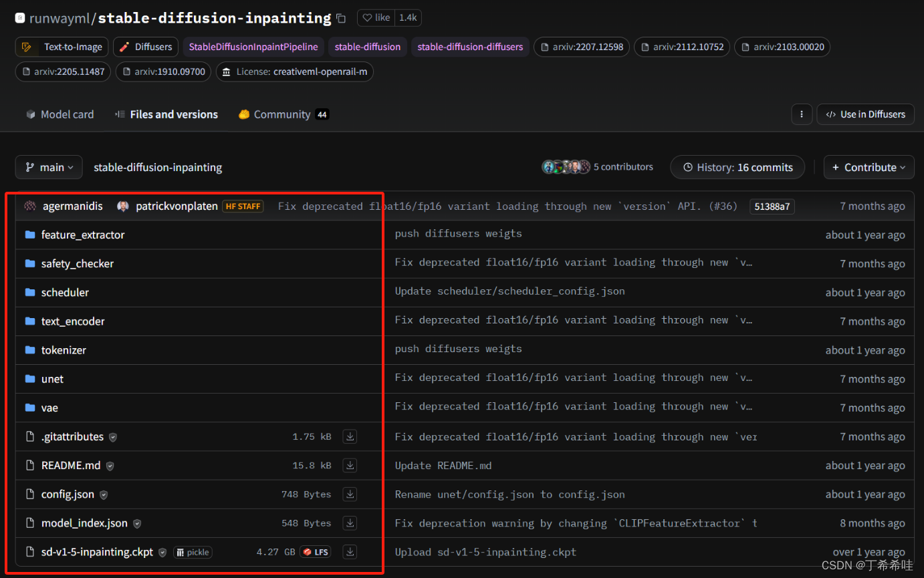The height and width of the screenshot is (578, 924).
Task: Open the Diffusers library tag
Action: (146, 47)
